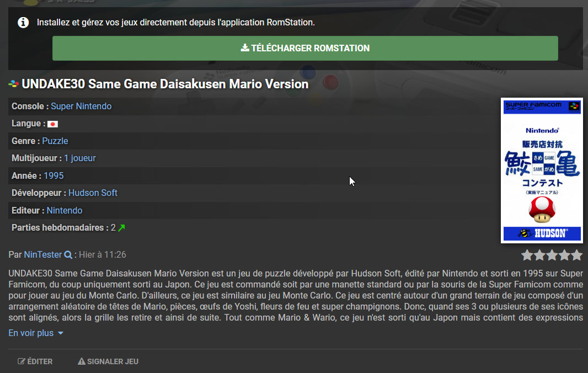588x373 pixels.
Task: Click the 'Console :' label
Action: [30, 106]
